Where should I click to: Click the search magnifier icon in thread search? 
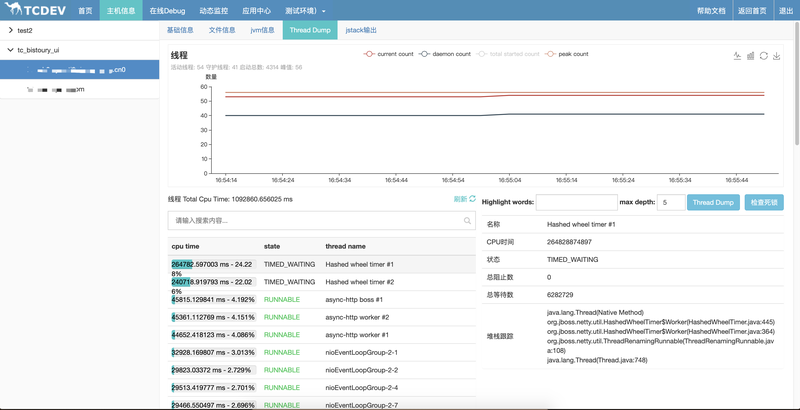467,220
